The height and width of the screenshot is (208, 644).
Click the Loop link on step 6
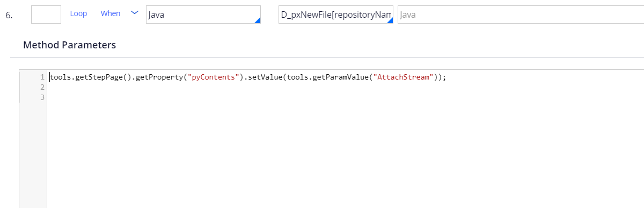[x=78, y=13]
